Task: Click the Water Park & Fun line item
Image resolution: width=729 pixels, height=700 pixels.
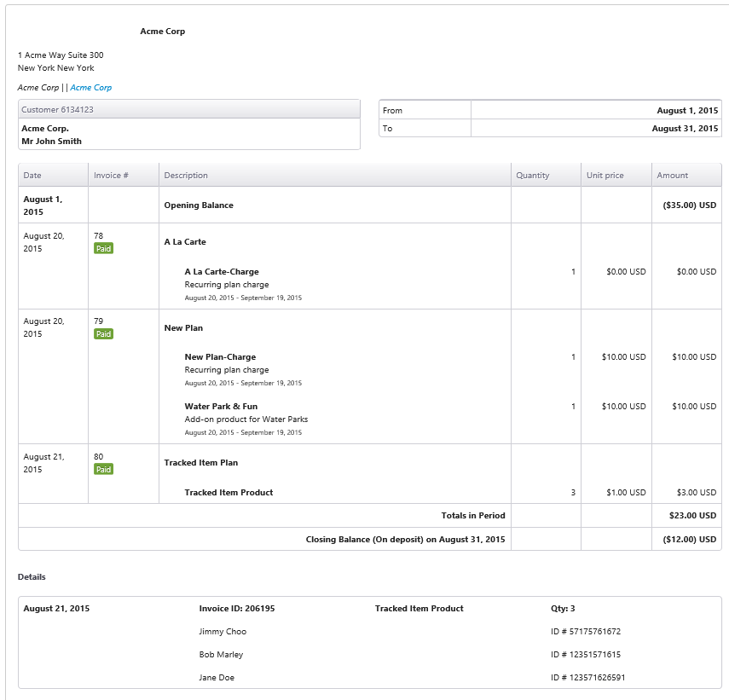Action: click(221, 406)
